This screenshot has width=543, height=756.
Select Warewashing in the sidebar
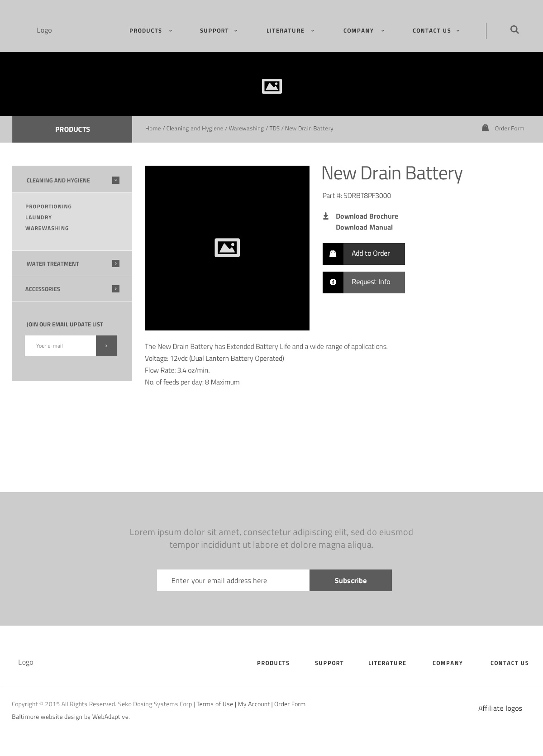coord(47,228)
